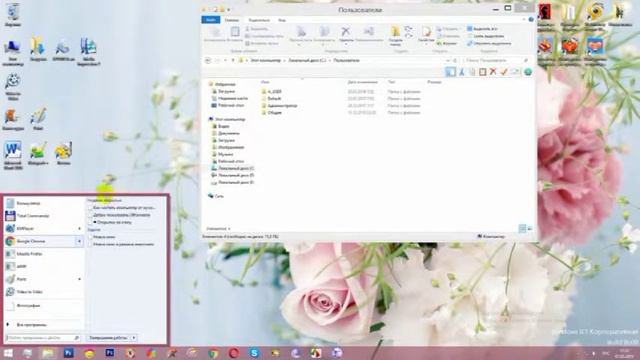640x360 pixels.
Task: Select Локальный диск (C:) in the address bar
Action: [x=307, y=60]
